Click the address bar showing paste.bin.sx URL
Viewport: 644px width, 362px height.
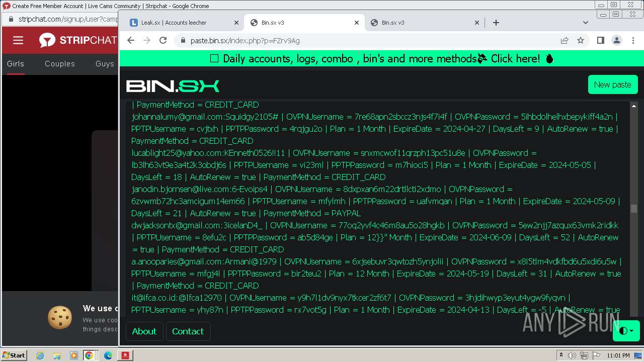click(370, 41)
